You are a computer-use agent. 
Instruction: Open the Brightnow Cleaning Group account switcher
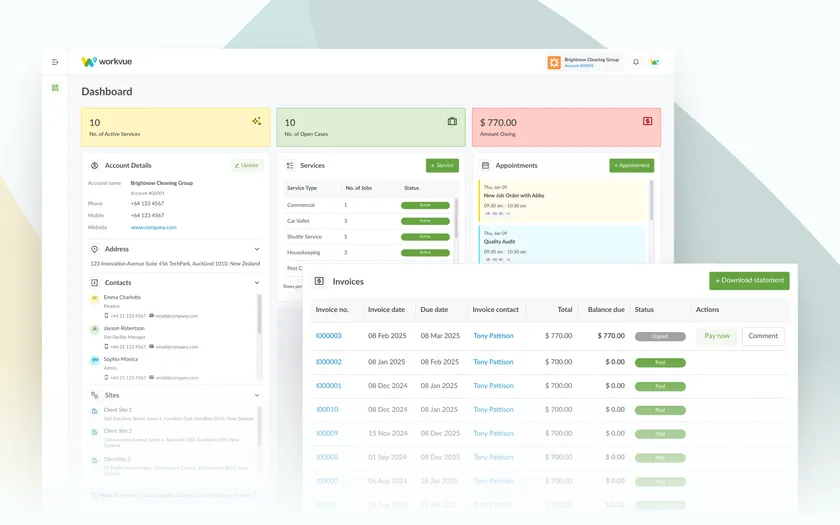[x=584, y=62]
